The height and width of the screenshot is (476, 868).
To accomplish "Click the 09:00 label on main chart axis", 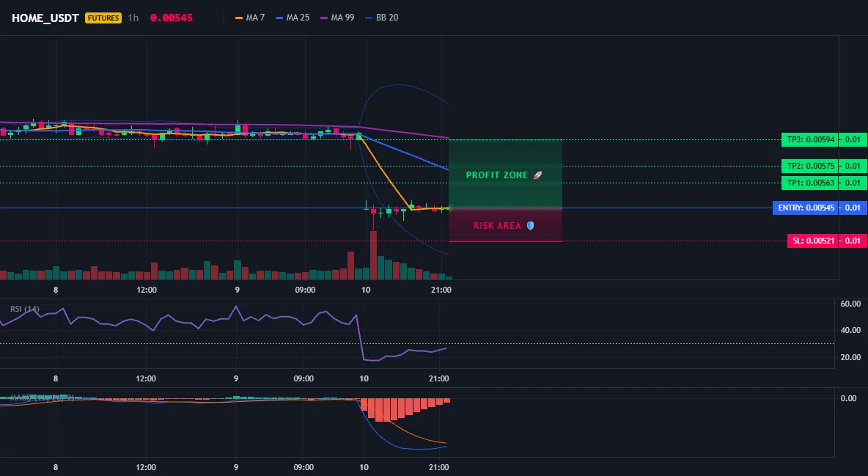I will click(x=305, y=290).
